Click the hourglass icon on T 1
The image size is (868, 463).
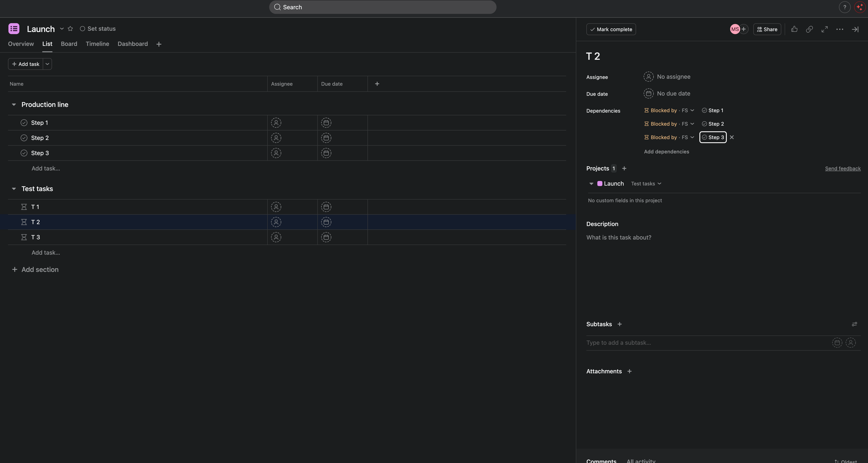24,207
